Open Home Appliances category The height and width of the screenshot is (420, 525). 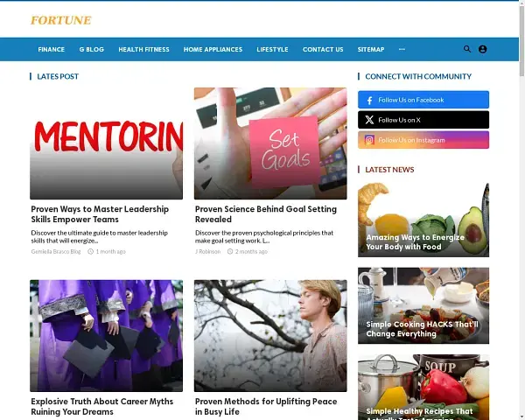point(213,49)
